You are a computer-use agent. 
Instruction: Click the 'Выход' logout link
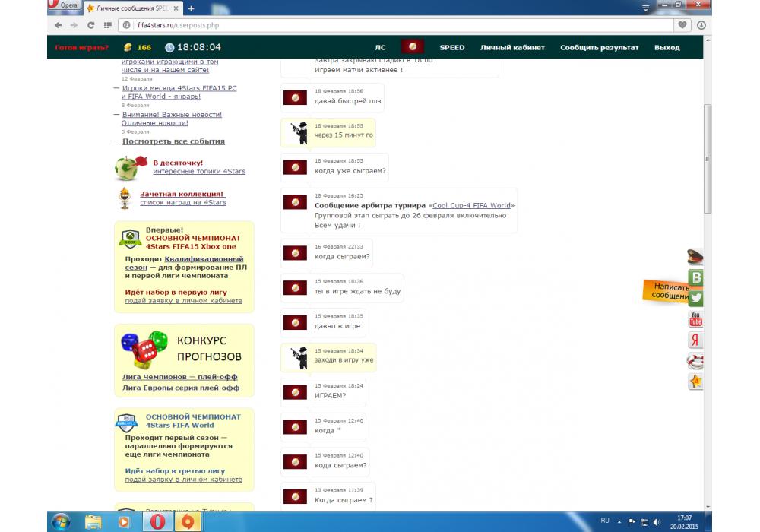point(667,48)
